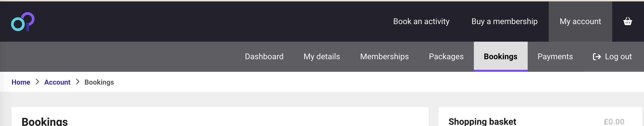The width and height of the screenshot is (644, 126).
Task: Click the £0.00 basket total
Action: tap(614, 122)
